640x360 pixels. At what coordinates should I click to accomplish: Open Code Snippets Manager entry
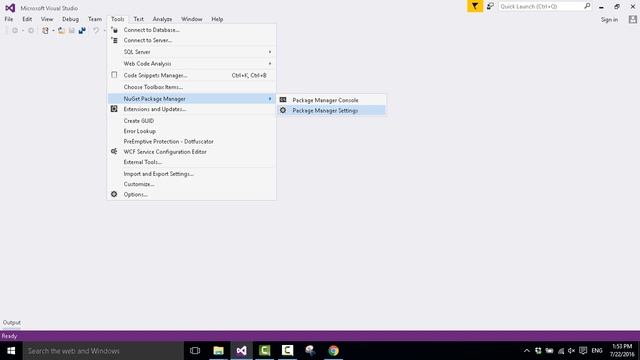pyautogui.click(x=191, y=76)
